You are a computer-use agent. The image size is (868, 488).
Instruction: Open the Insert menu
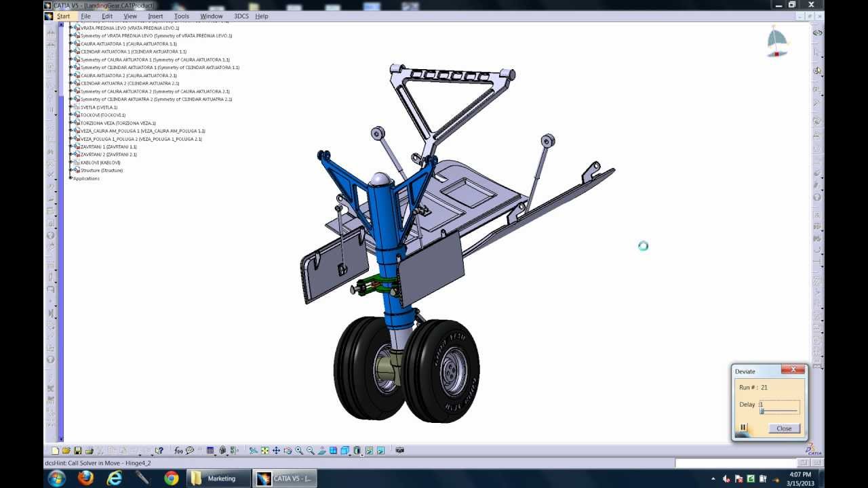[x=155, y=16]
